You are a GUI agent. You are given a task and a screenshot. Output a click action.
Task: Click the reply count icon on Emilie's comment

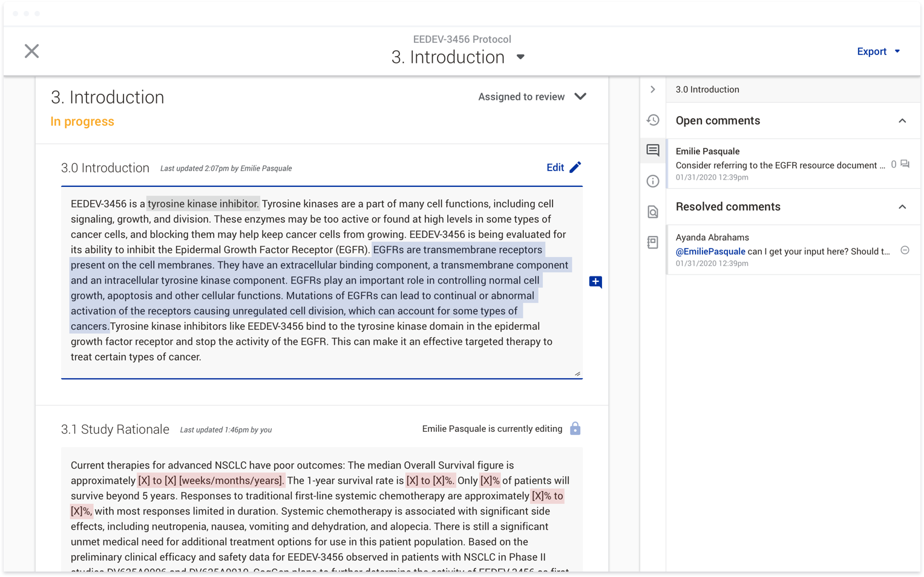click(x=905, y=164)
